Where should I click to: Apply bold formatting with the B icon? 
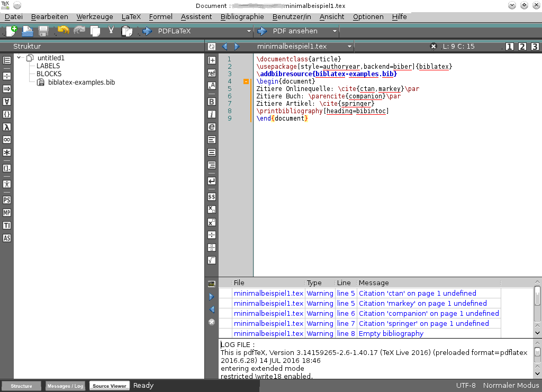(x=212, y=102)
